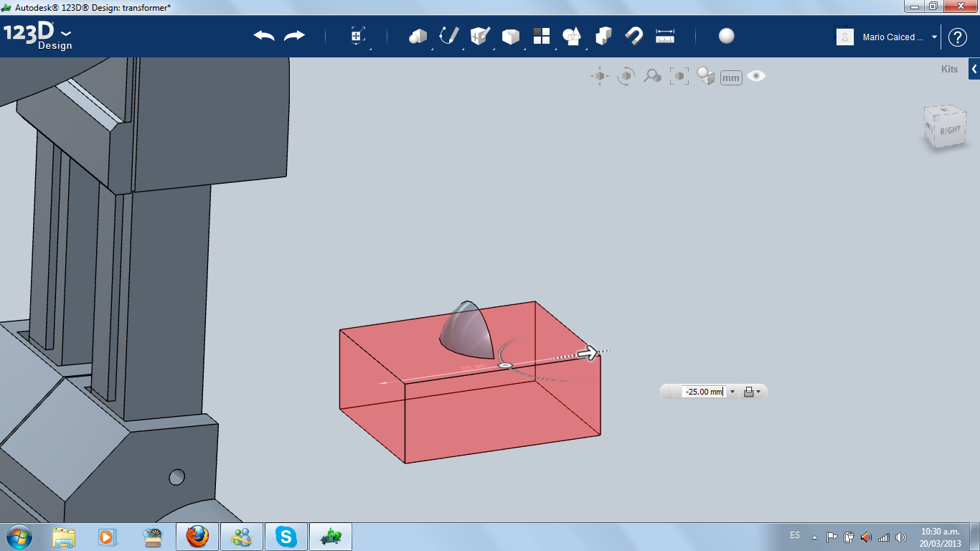Image resolution: width=980 pixels, height=551 pixels.
Task: Toggle the eye visibility options
Action: click(756, 76)
